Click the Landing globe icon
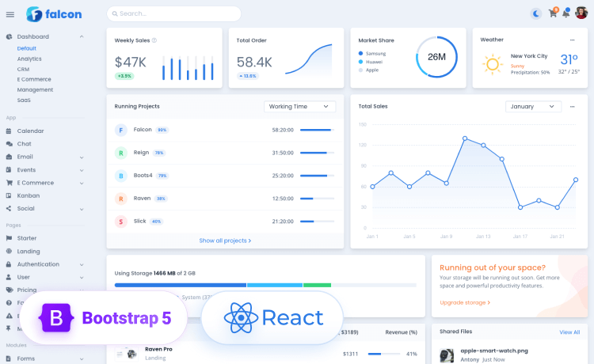 coord(9,252)
